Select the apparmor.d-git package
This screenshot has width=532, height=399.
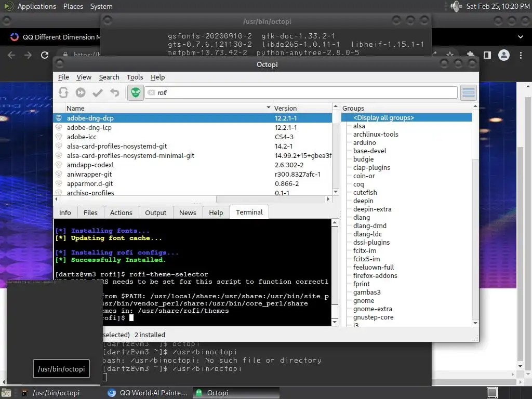[193, 183]
